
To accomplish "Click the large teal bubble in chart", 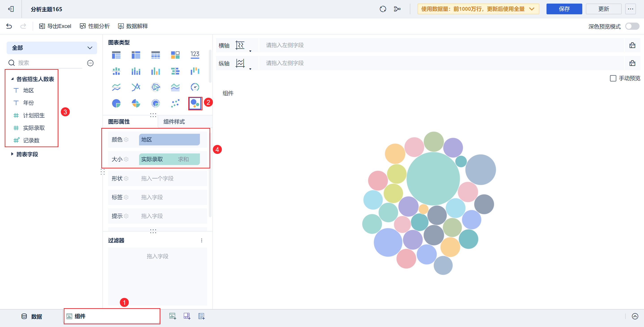I will point(433,178).
